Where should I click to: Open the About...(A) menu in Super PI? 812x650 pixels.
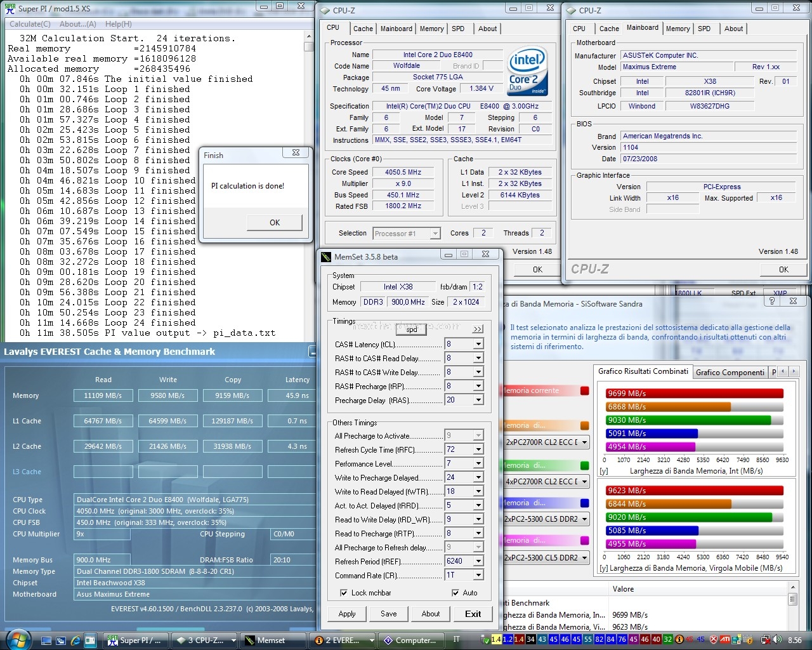tap(78, 24)
